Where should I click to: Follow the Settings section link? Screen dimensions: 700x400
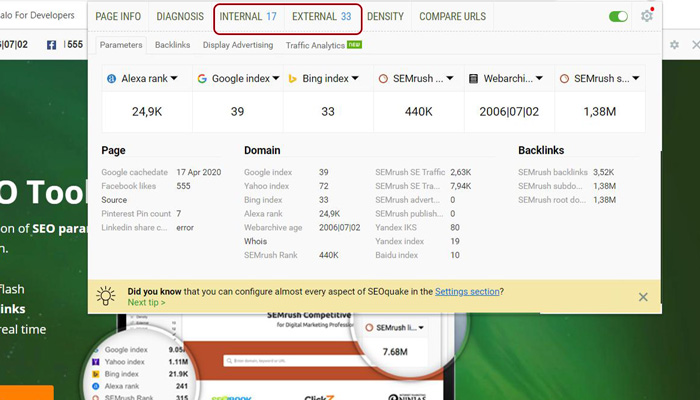pos(467,292)
